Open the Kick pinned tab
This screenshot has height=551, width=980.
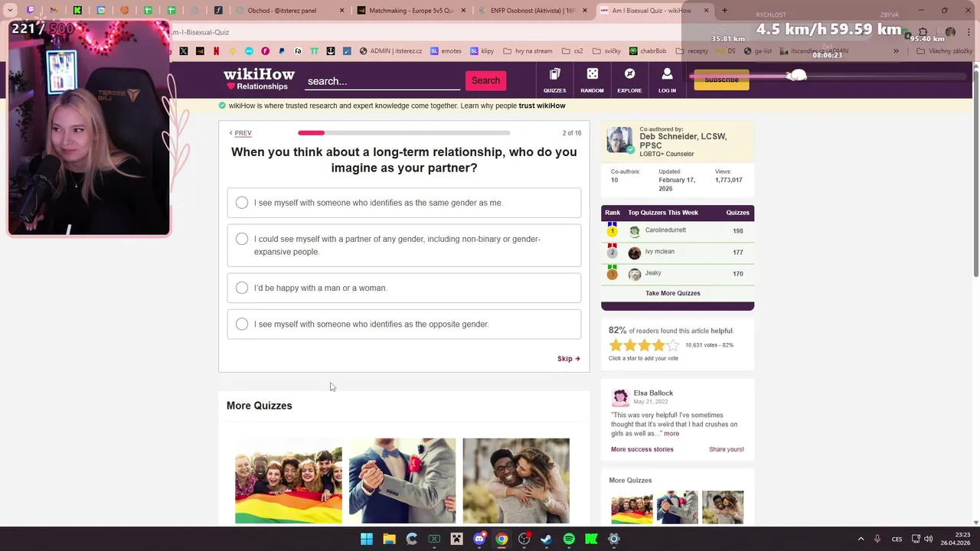(77, 11)
